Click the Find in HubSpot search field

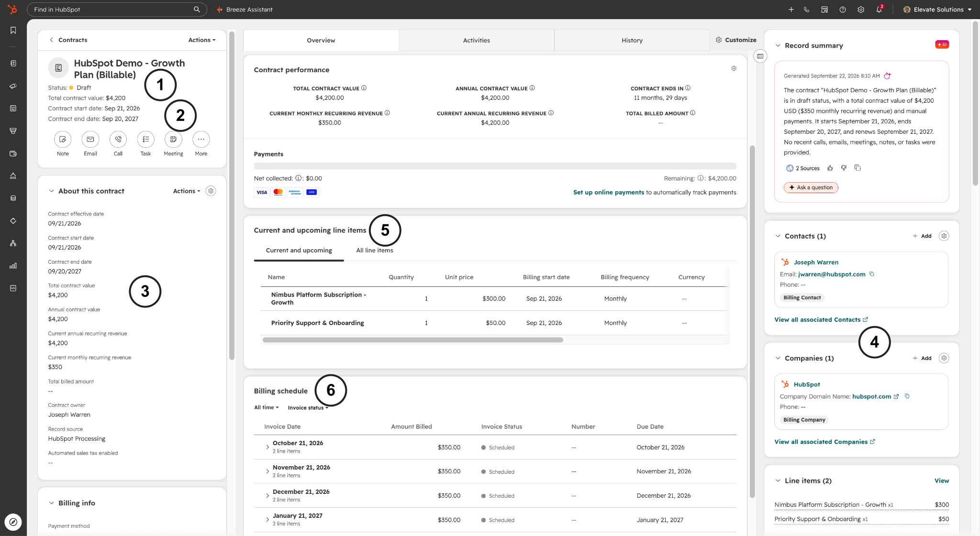(117, 10)
